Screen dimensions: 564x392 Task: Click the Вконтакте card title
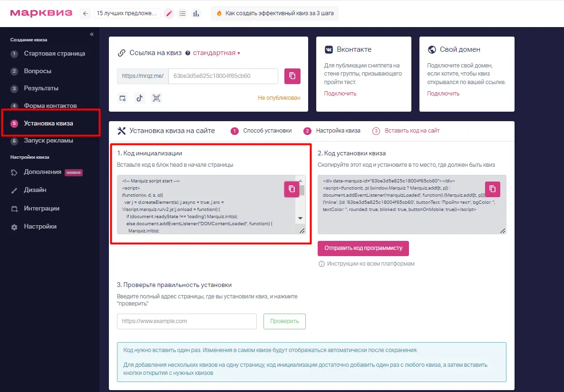pyautogui.click(x=354, y=49)
